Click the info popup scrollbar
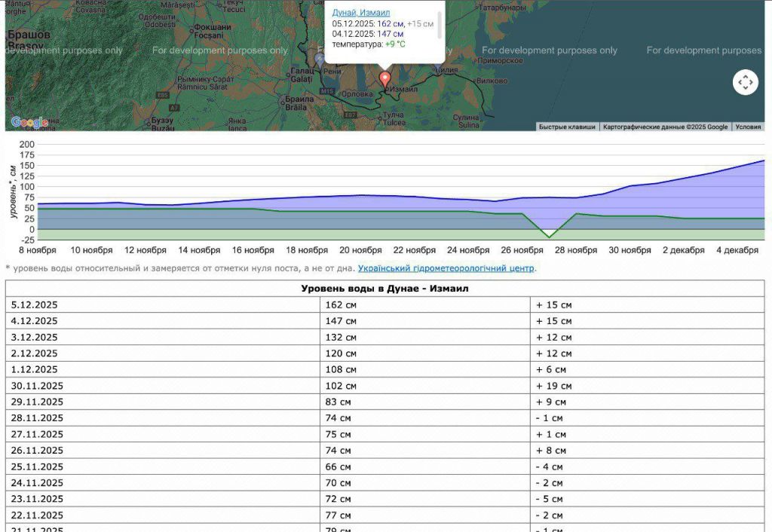This screenshot has width=772, height=532. pos(439,26)
